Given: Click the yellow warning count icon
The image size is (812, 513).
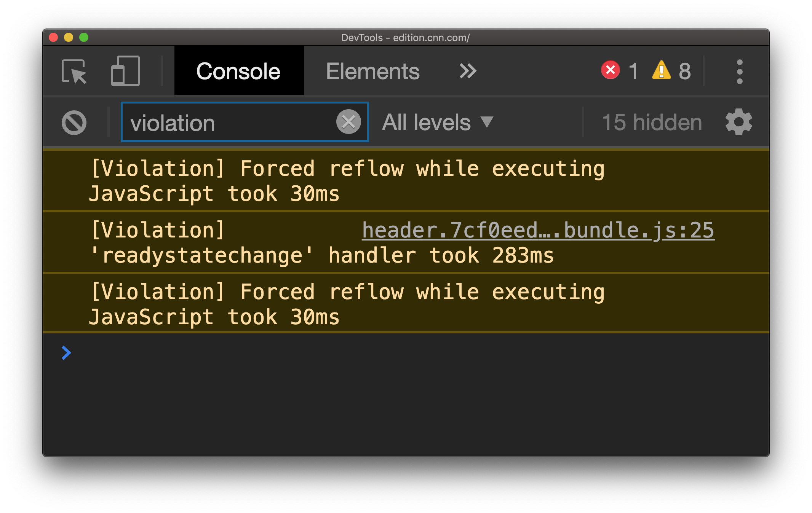Looking at the screenshot, I should (x=662, y=70).
